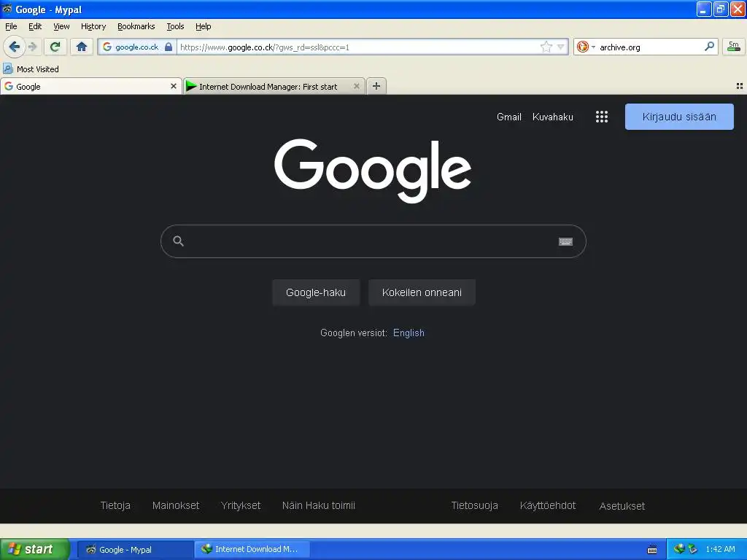
Task: Open the Windows start menu
Action: point(35,549)
